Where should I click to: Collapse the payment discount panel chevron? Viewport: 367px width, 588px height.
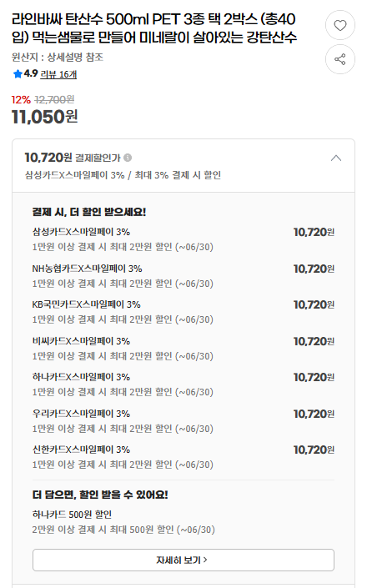point(336,158)
